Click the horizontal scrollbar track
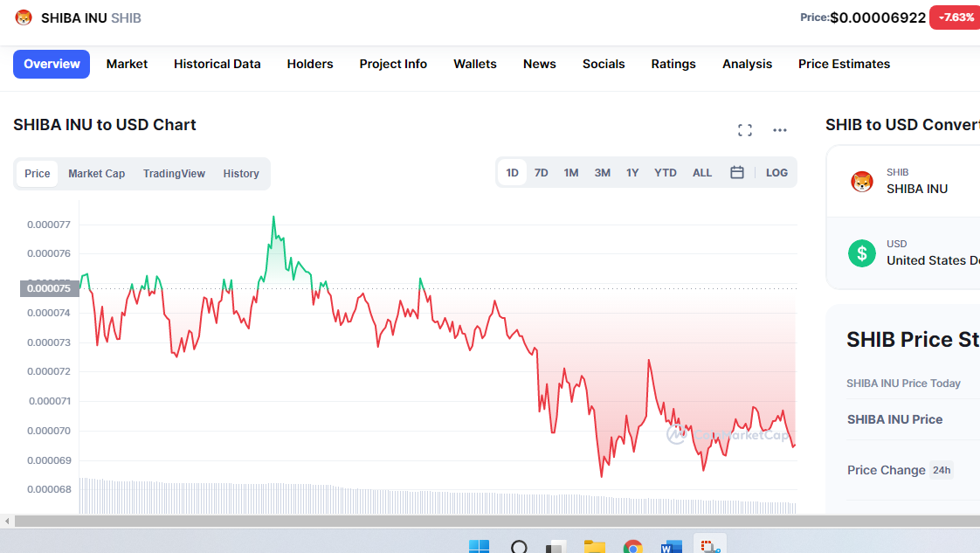 (497, 522)
